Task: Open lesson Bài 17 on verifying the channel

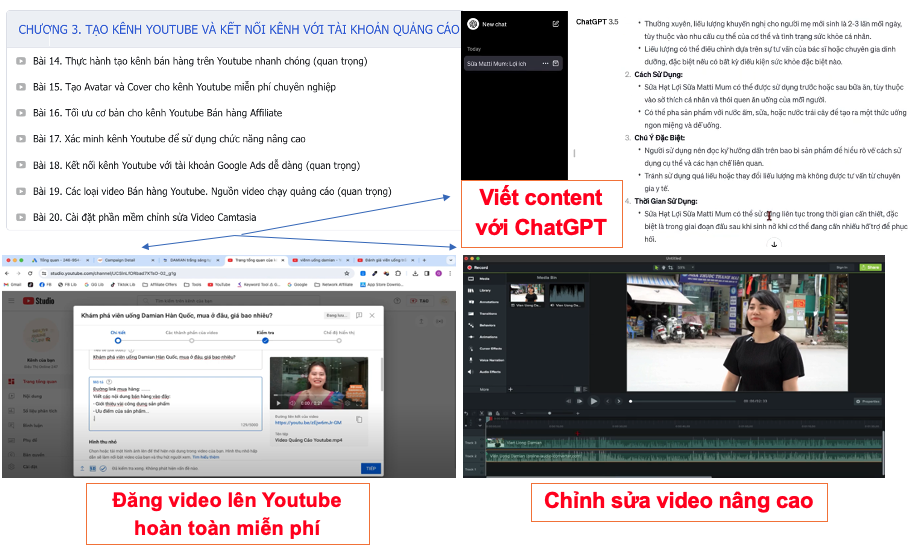Action: coord(169,139)
